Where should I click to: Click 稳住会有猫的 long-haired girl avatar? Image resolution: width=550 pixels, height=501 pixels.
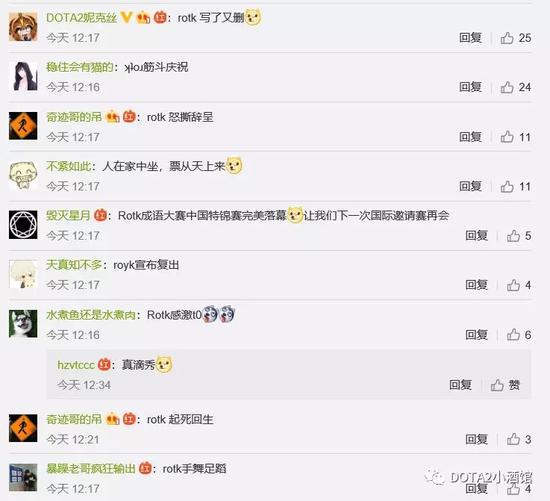coord(23,76)
